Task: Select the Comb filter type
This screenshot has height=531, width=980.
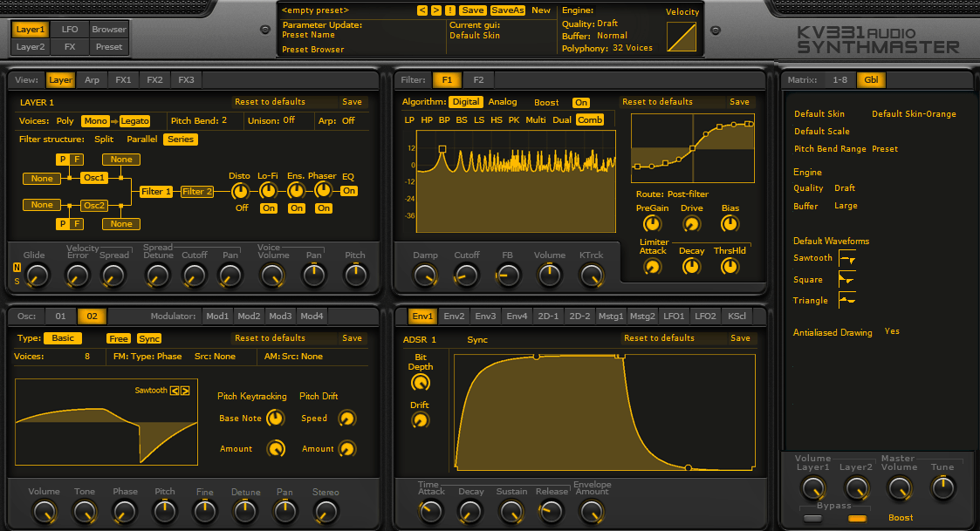Action: pyautogui.click(x=590, y=120)
